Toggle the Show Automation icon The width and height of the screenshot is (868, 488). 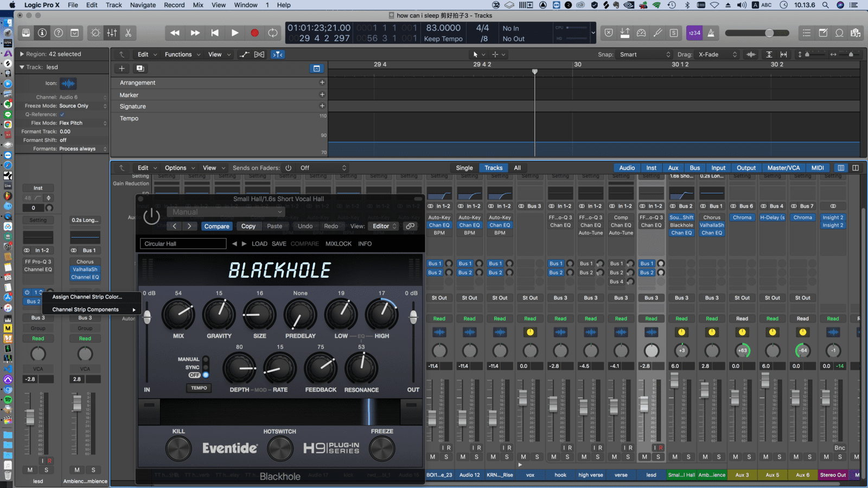tap(245, 54)
